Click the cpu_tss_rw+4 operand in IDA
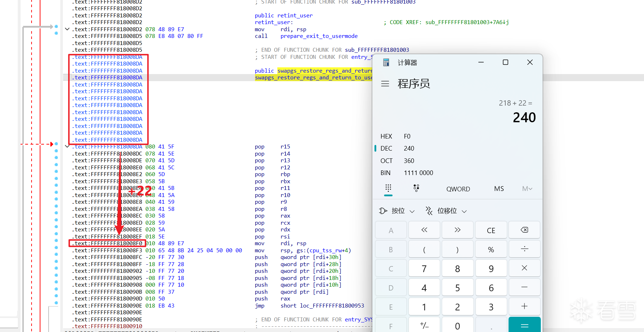 [329, 251]
